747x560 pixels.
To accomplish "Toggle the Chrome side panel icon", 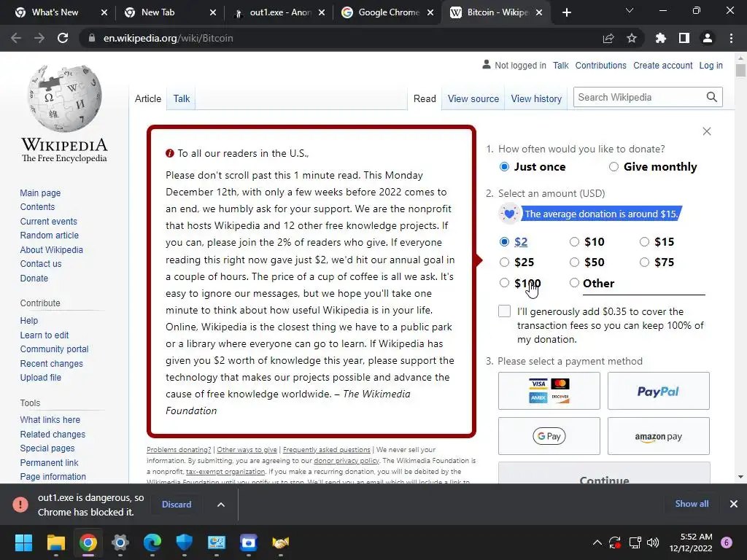I will click(x=684, y=38).
